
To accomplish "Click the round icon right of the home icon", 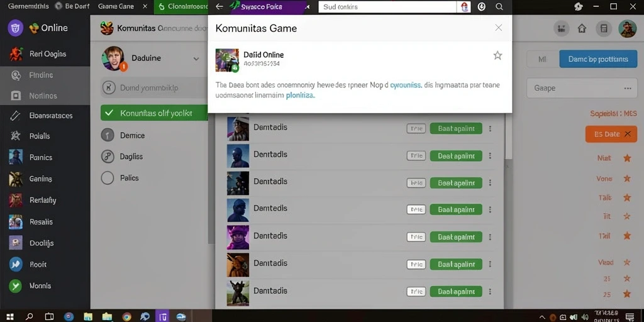I will pyautogui.click(x=603, y=28).
